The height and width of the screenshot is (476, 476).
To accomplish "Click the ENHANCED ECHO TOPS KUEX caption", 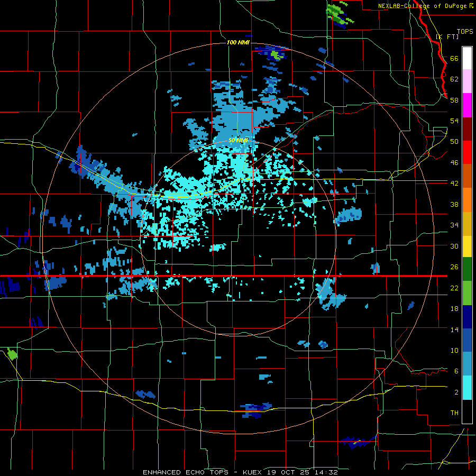I will click(240, 472).
